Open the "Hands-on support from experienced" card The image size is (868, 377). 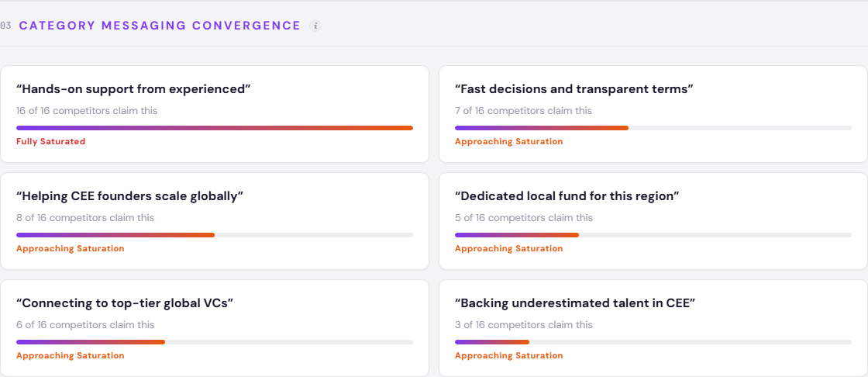(x=133, y=89)
